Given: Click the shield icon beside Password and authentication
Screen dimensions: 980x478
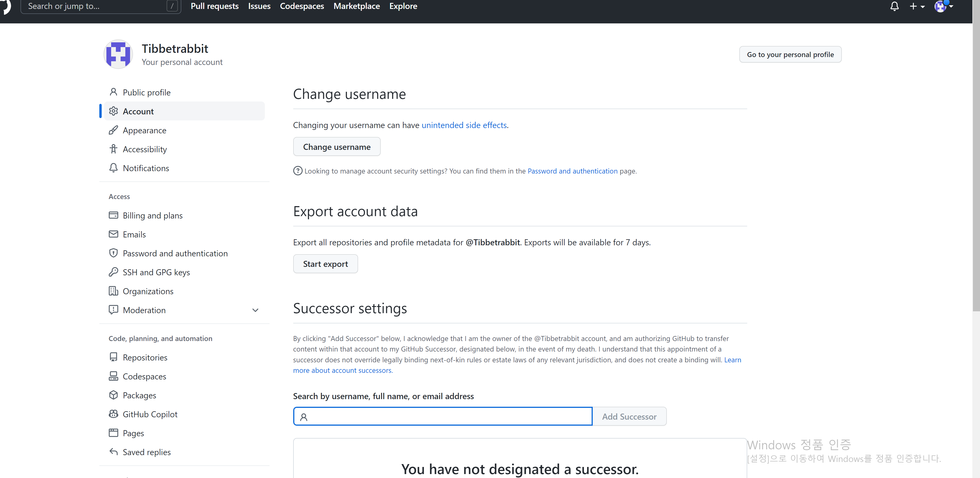Looking at the screenshot, I should pyautogui.click(x=113, y=253).
